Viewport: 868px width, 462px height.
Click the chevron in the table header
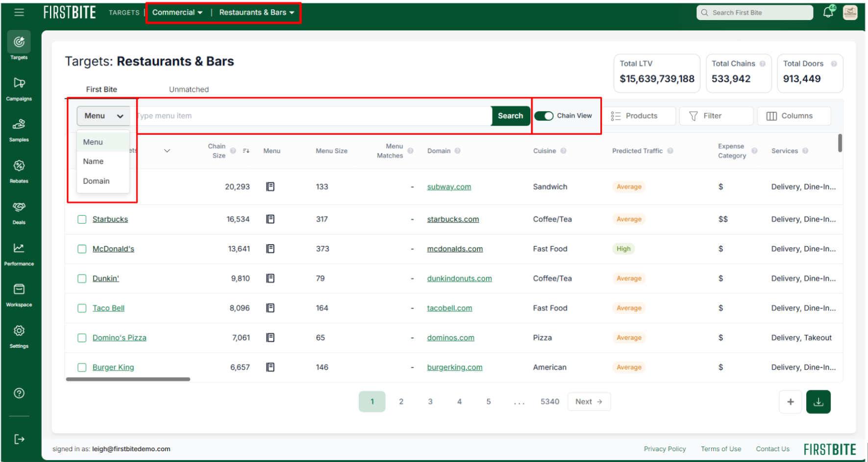(x=167, y=151)
